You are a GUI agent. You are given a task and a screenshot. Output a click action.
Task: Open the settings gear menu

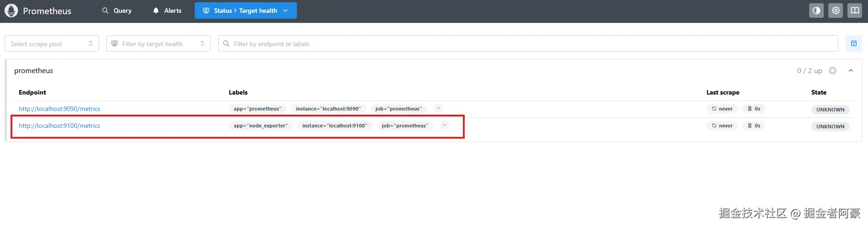coord(836,11)
